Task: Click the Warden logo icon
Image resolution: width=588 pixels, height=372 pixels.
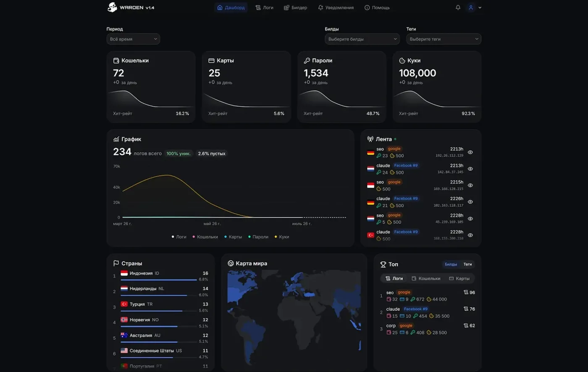Action: pyautogui.click(x=112, y=7)
